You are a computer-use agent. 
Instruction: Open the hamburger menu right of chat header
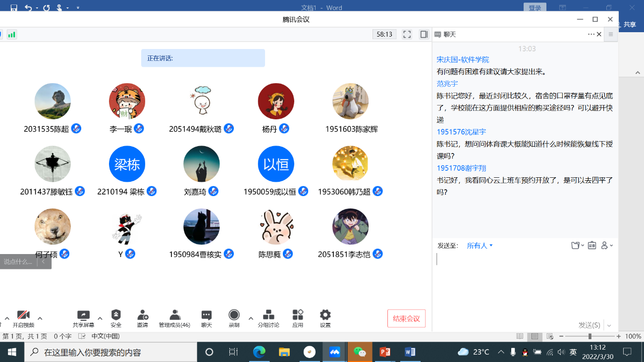click(611, 34)
